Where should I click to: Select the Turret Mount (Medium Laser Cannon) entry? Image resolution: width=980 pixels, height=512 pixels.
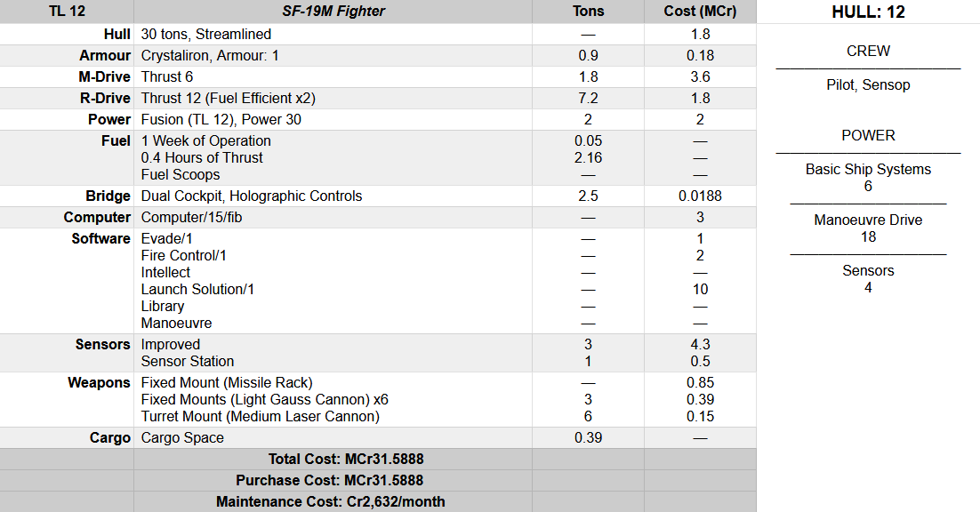[260, 416]
